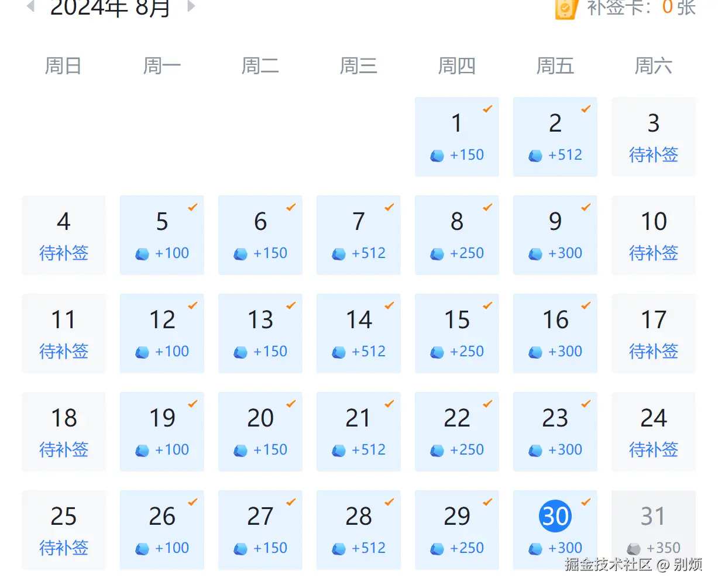The width and height of the screenshot is (718, 588).
Task: Click 待补签 on August 17
Action: pos(653,352)
